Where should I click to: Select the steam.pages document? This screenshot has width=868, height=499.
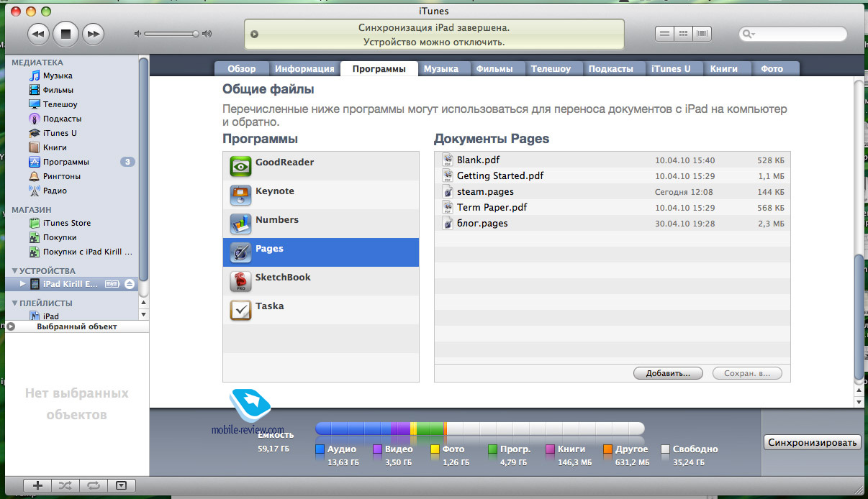tap(612, 191)
